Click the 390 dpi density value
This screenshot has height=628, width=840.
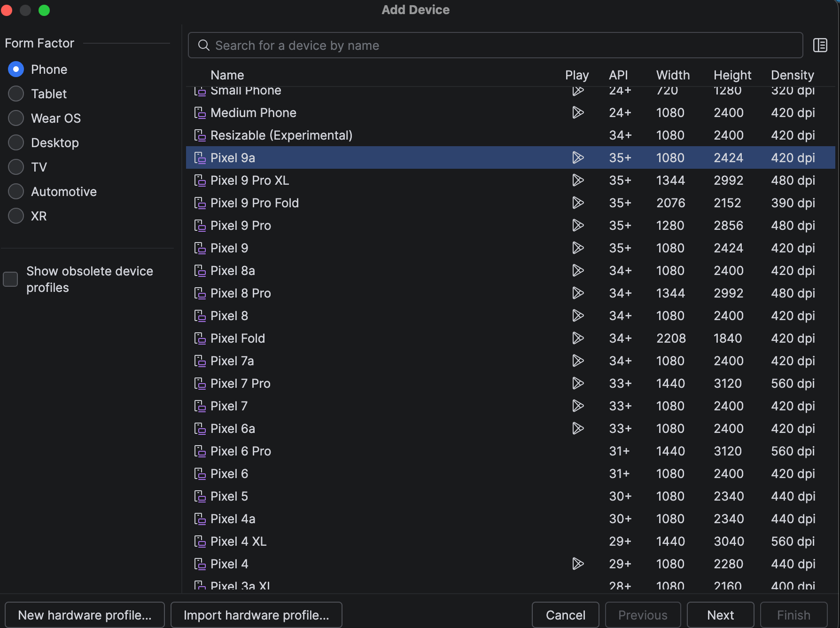(x=793, y=203)
